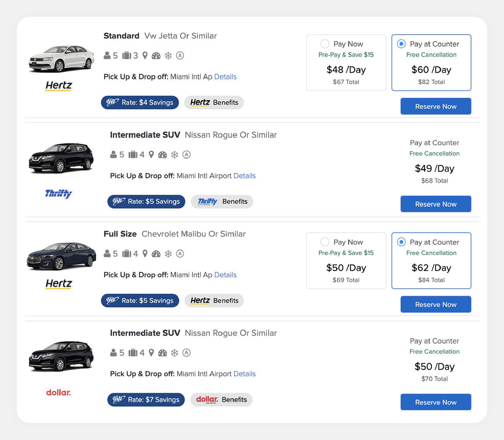Click the Dollar logo under the Nissan Rogue
Screen dimensions: 504x440
(58, 392)
